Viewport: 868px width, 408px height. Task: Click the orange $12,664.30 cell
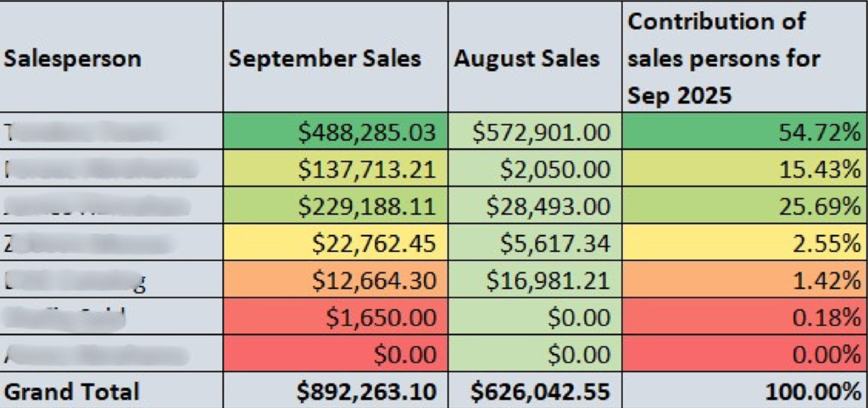click(x=374, y=280)
